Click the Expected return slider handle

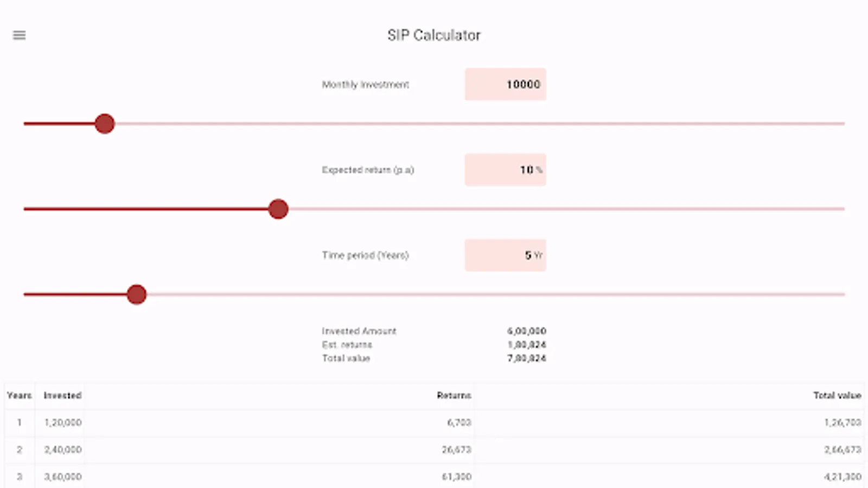pos(278,209)
